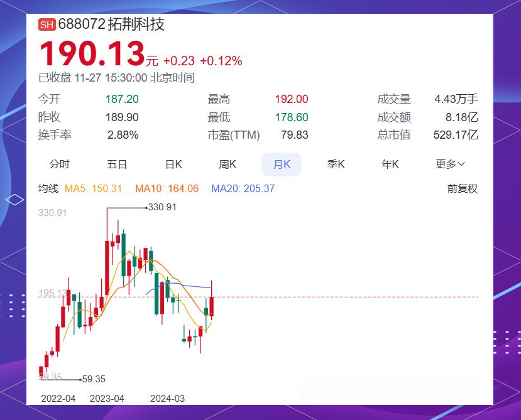Click the price change +0.23
This screenshot has height=420, width=521.
tap(178, 61)
